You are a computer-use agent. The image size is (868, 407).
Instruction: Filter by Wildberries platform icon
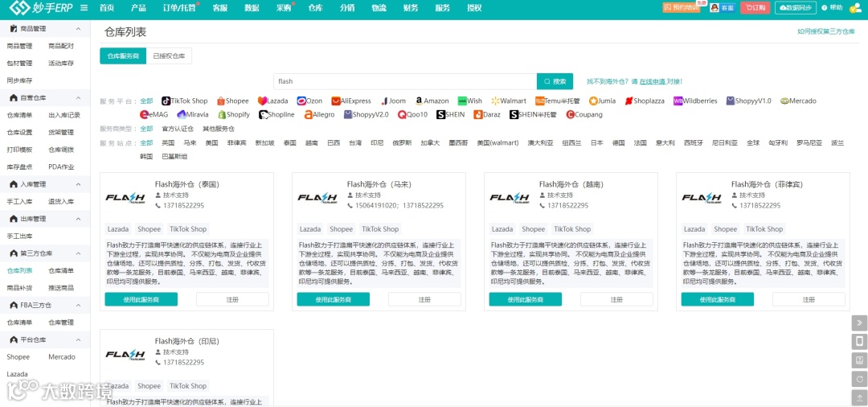click(x=678, y=101)
